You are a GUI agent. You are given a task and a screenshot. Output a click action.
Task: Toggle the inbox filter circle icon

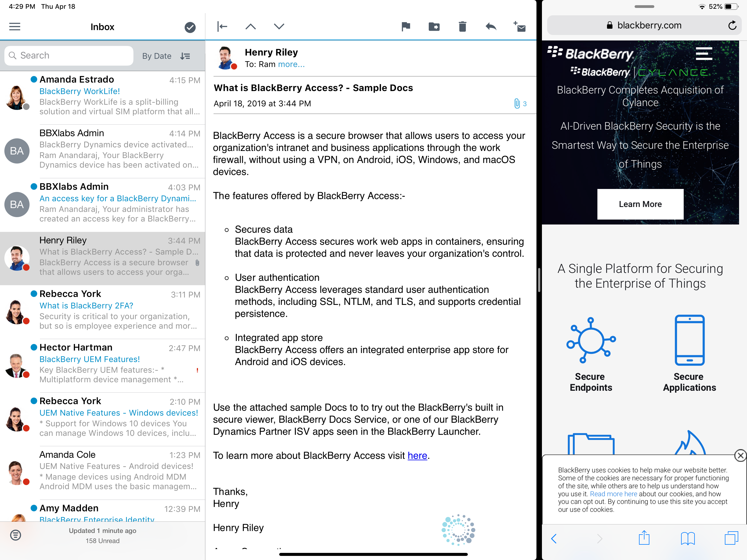tap(16, 535)
